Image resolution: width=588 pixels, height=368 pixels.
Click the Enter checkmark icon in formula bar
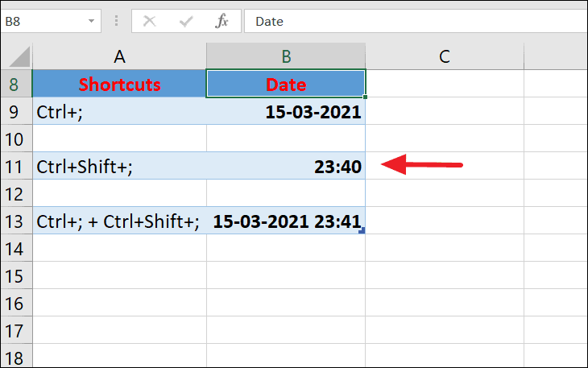click(x=186, y=22)
